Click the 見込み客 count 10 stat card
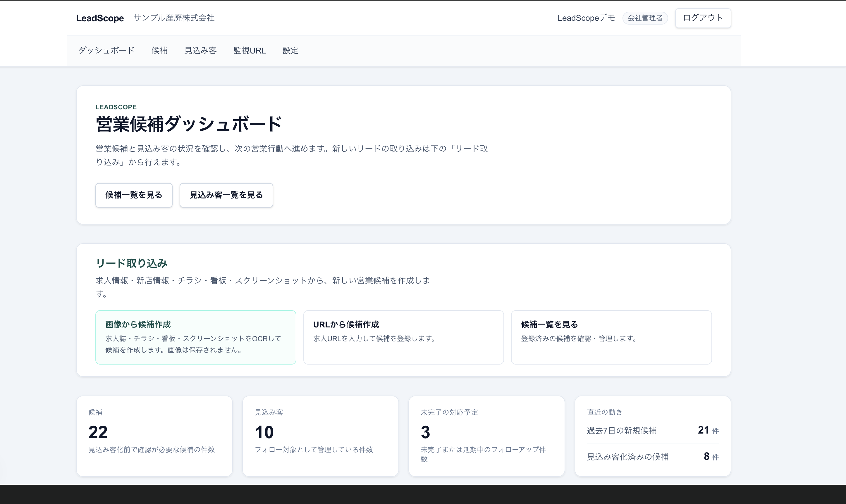Viewport: 846px width, 504px height. 320,436
